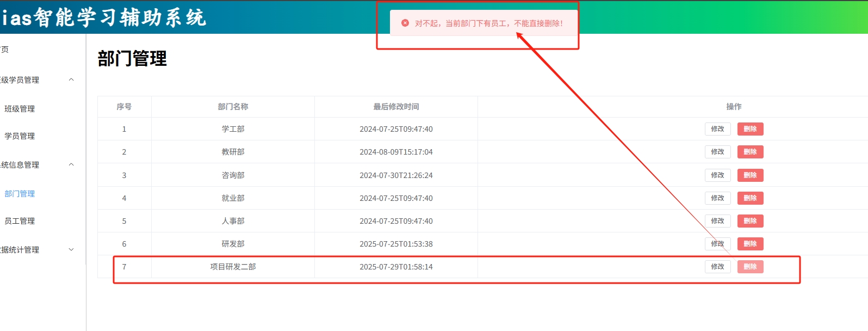Open 学员管理 in the sidebar

[20, 136]
